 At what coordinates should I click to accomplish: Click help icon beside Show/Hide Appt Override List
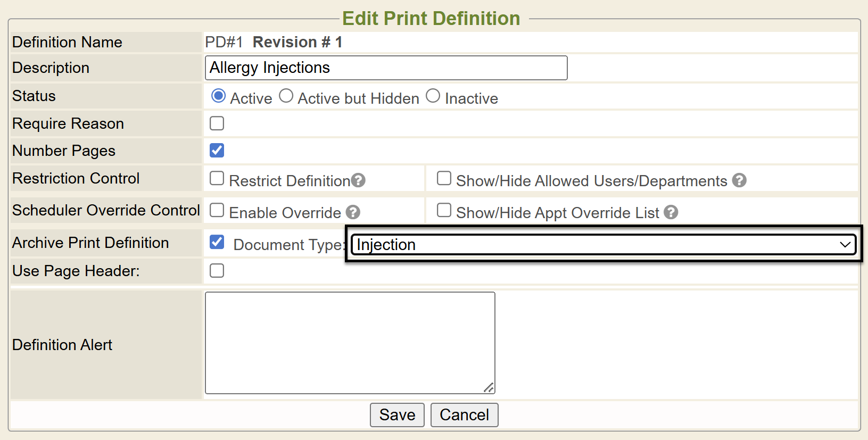pyautogui.click(x=671, y=212)
